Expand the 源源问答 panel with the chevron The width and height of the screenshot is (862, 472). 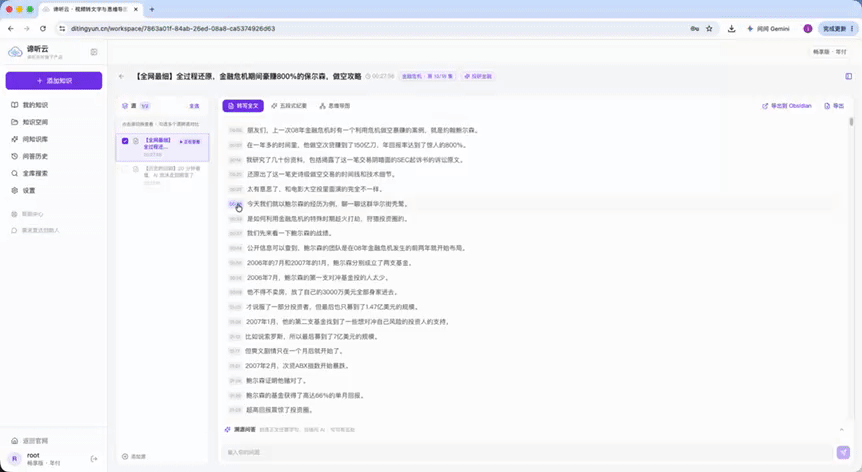click(842, 429)
